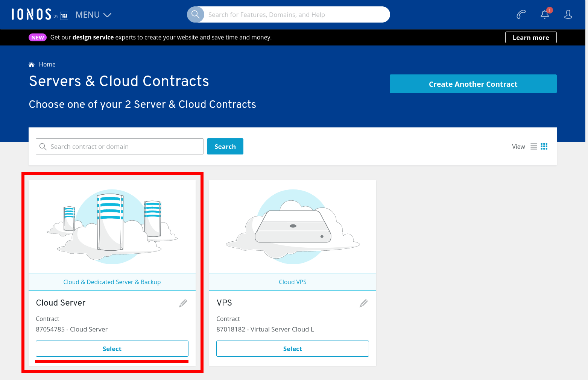The height and width of the screenshot is (380, 588).
Task: Select the Cloud Server contract
Action: click(112, 349)
